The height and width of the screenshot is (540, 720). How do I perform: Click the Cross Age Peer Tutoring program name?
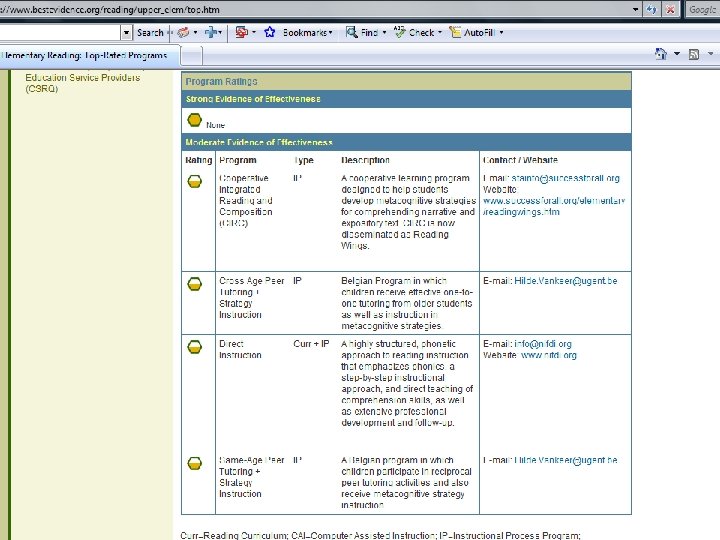[252, 298]
